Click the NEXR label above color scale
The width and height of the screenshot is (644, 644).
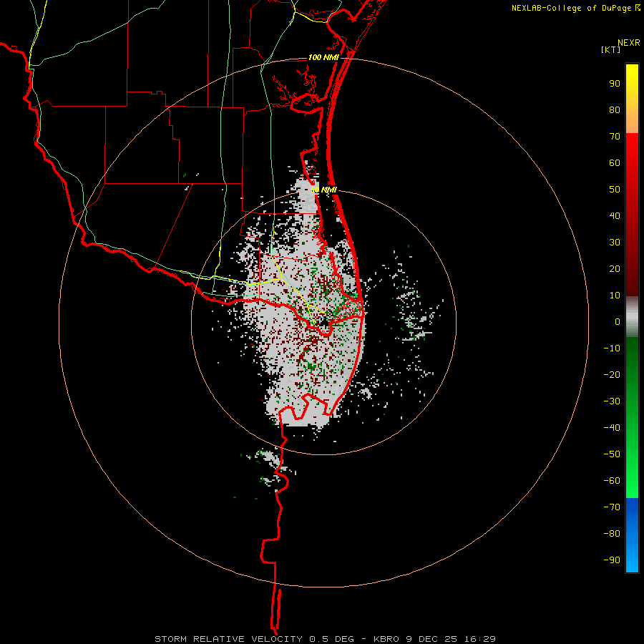click(629, 43)
